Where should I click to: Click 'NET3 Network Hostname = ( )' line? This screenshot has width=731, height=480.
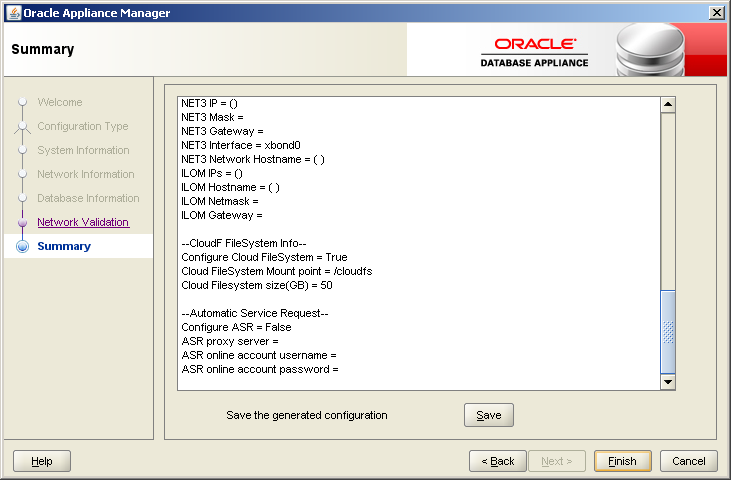pyautogui.click(x=253, y=159)
